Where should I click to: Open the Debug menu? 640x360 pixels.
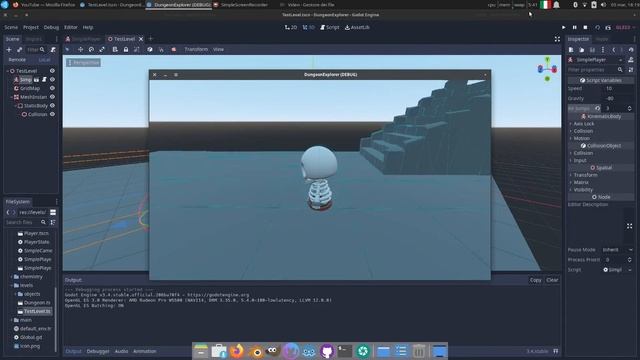(x=51, y=27)
